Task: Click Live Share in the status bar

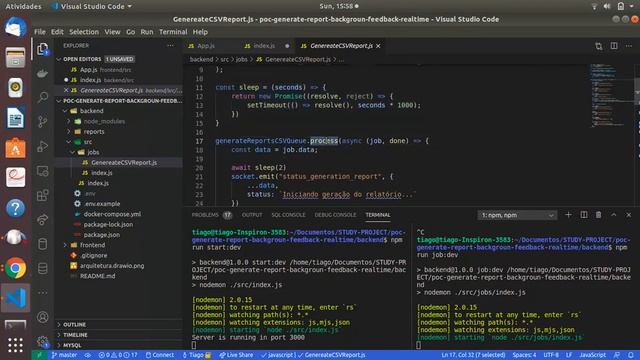Action: click(x=236, y=355)
